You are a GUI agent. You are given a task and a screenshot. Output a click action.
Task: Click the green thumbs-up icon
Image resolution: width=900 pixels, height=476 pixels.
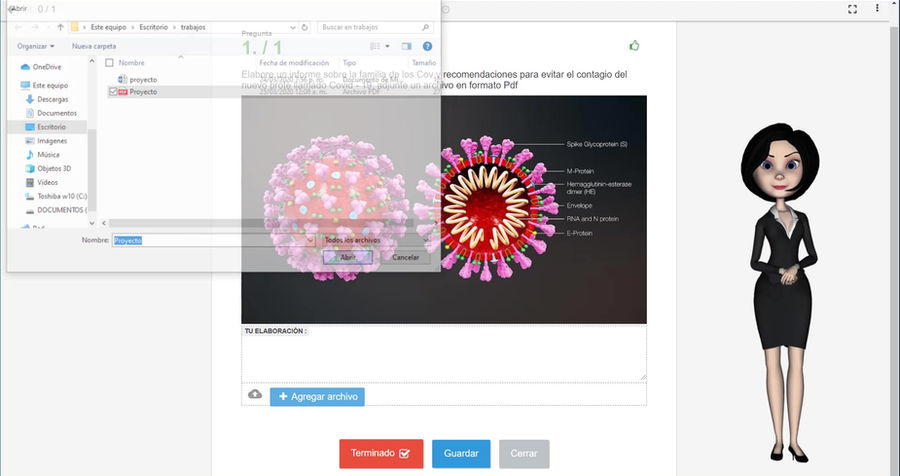coord(634,45)
